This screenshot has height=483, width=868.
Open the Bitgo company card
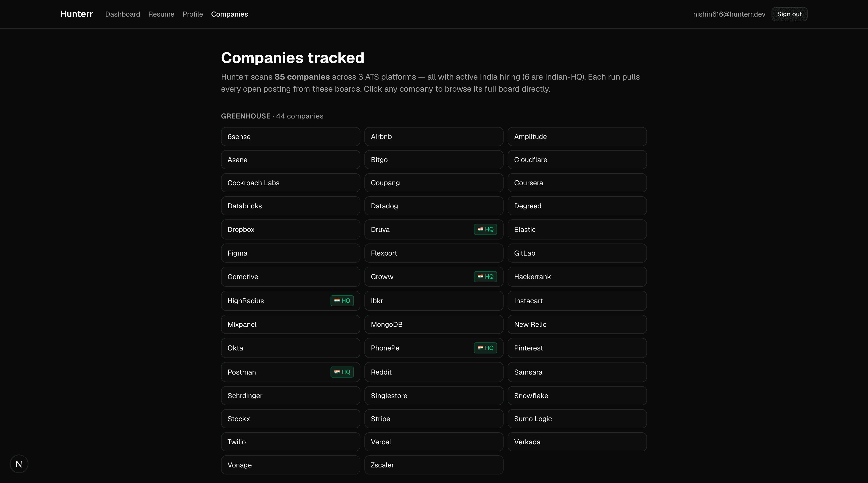[434, 160]
